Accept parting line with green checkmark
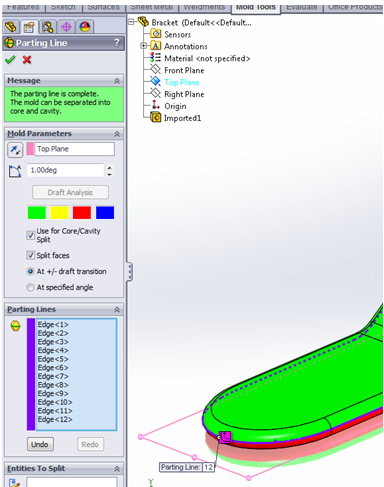Image resolution: width=384 pixels, height=487 pixels. pos(10,60)
